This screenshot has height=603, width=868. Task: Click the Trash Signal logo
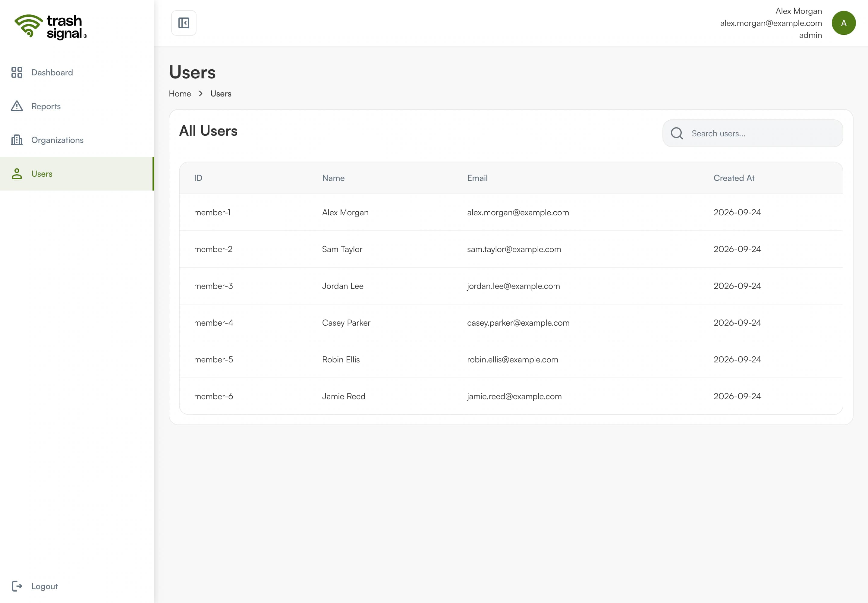pyautogui.click(x=51, y=27)
